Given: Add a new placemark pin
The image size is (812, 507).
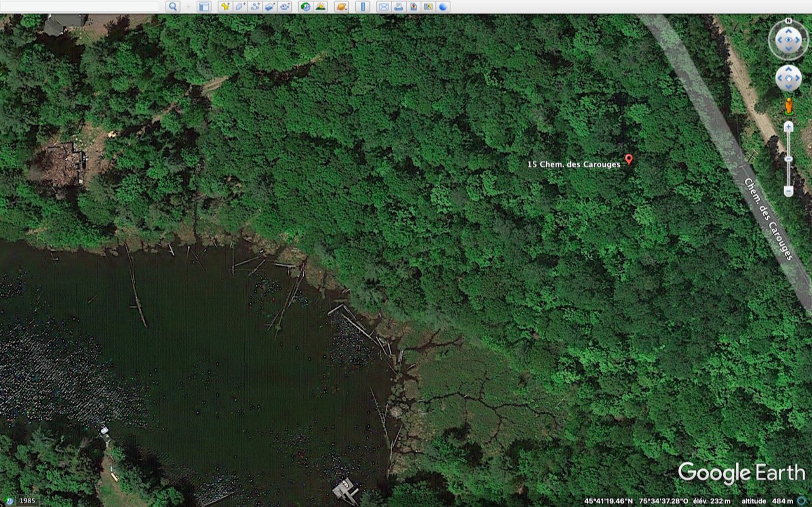Looking at the screenshot, I should [x=225, y=6].
